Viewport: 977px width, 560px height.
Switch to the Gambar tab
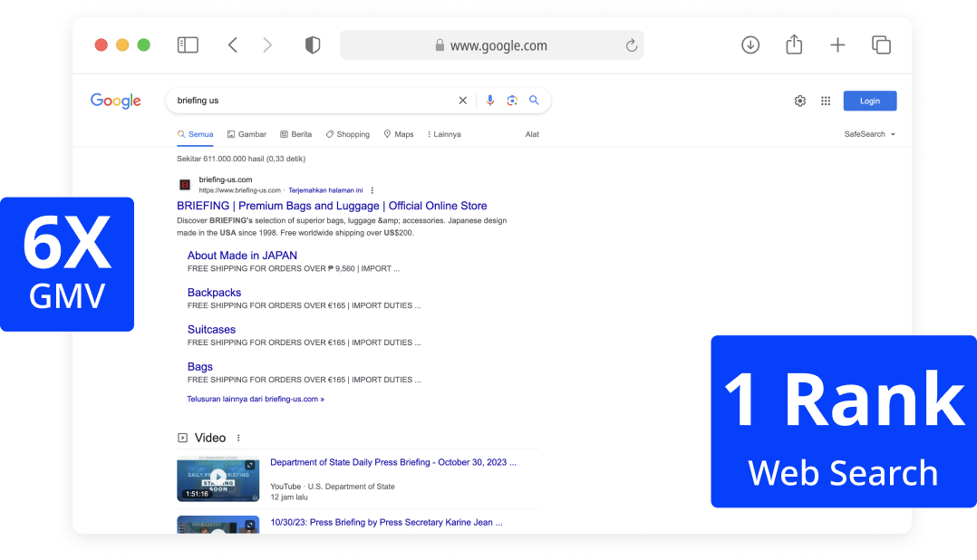[247, 134]
